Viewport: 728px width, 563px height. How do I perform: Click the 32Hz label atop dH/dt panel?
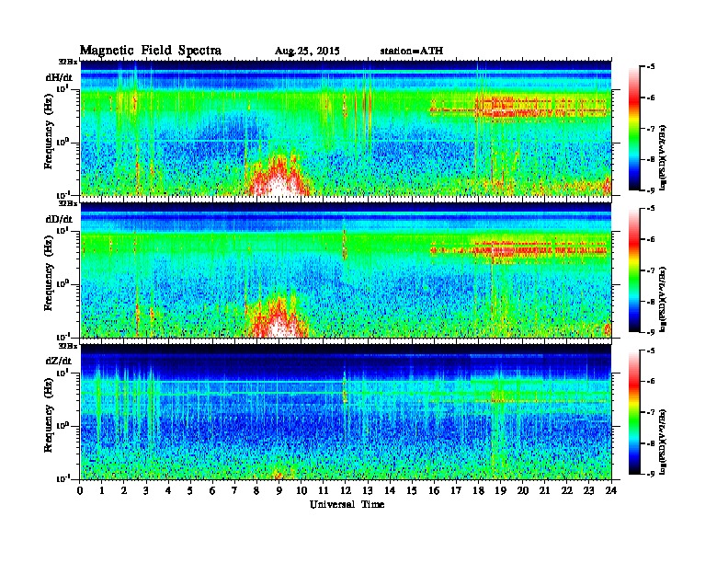(x=67, y=62)
